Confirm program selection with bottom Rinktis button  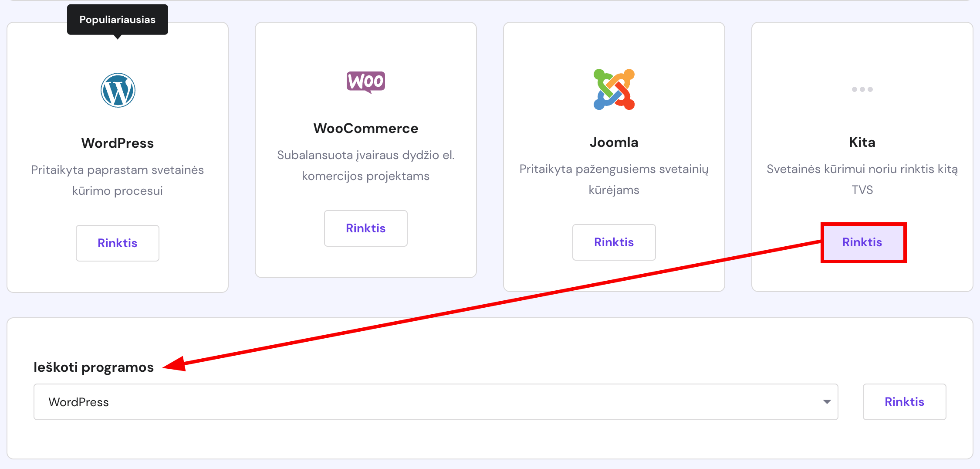coord(905,402)
